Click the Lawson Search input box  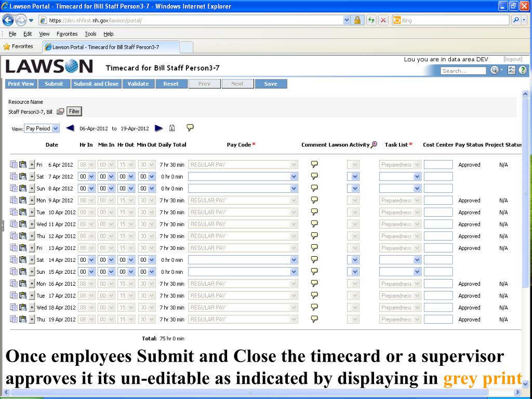463,71
